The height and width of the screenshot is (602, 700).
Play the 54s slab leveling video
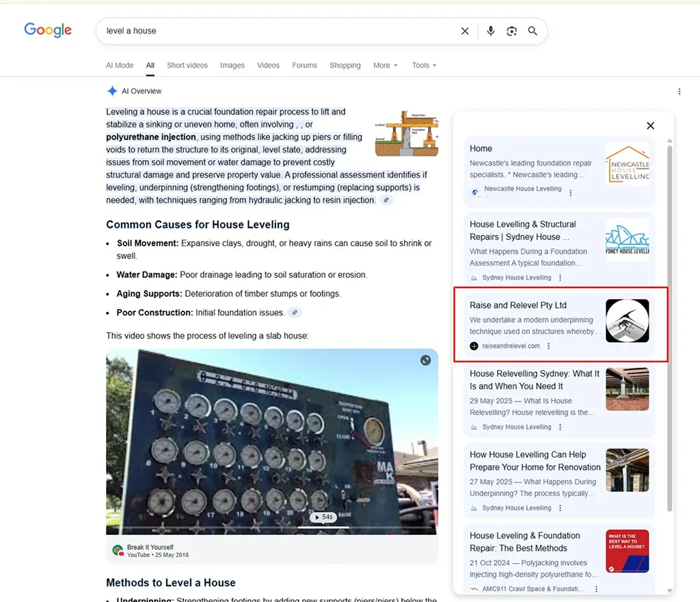[323, 517]
